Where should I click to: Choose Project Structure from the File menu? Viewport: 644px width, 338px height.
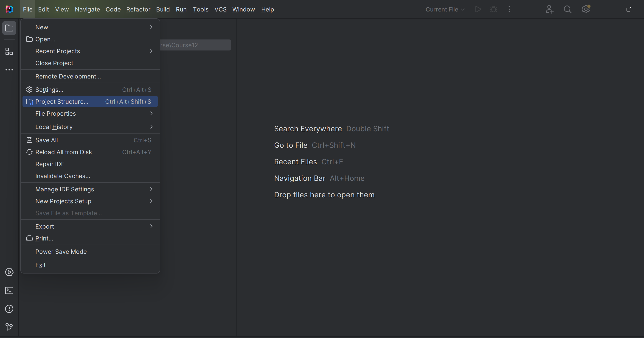(62, 101)
